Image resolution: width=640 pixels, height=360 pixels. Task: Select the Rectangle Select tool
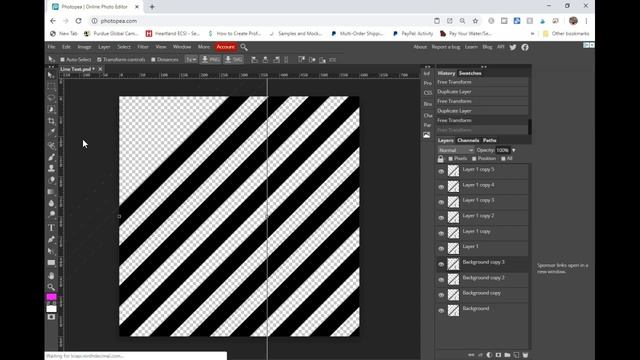click(51, 87)
